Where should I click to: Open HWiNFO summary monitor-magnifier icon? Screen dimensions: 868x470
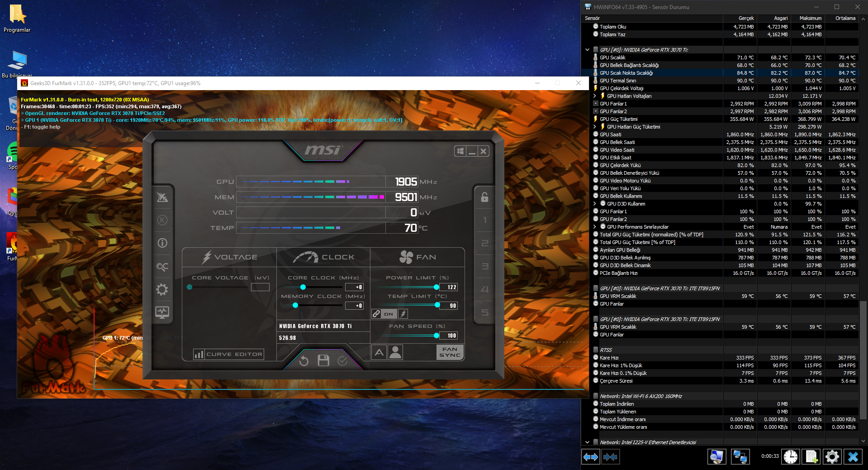coord(716,457)
